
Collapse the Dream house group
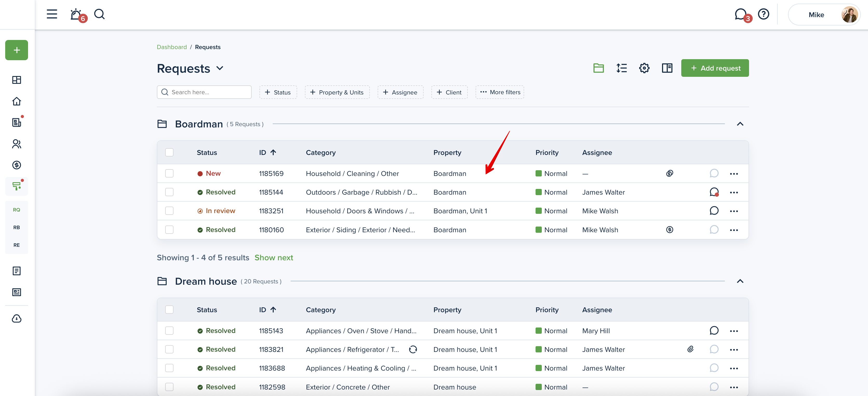pyautogui.click(x=740, y=281)
